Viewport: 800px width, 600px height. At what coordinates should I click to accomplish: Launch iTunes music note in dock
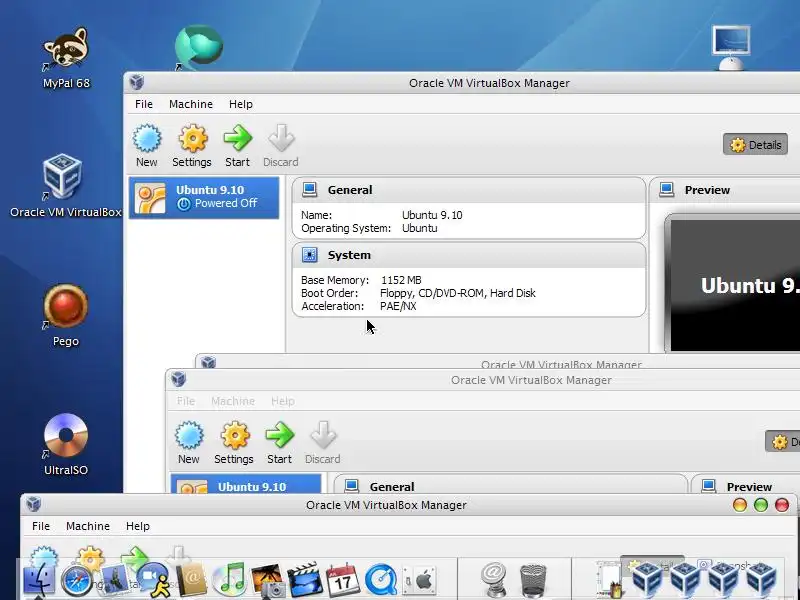230,579
